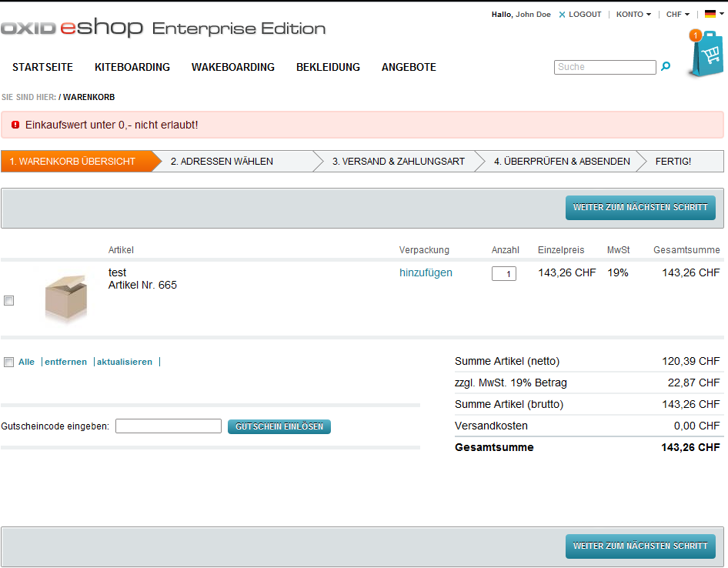Expand the Konto dropdown

633,15
